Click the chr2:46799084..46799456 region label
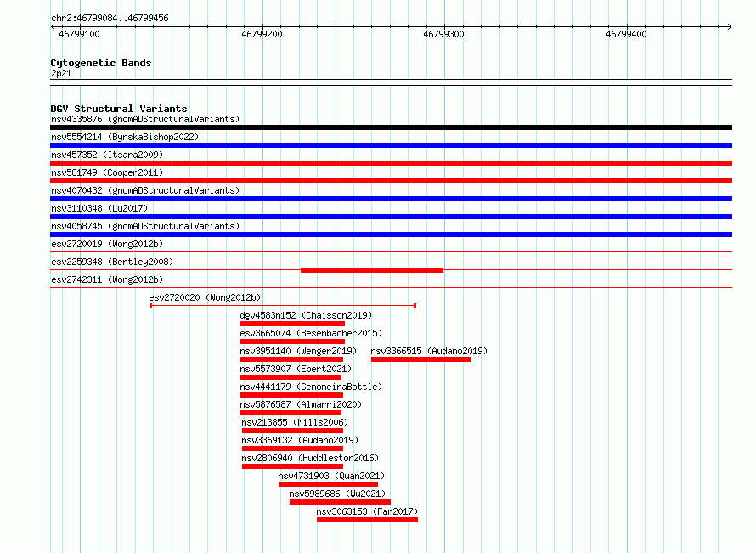Image resolution: width=756 pixels, height=553 pixels. click(110, 19)
